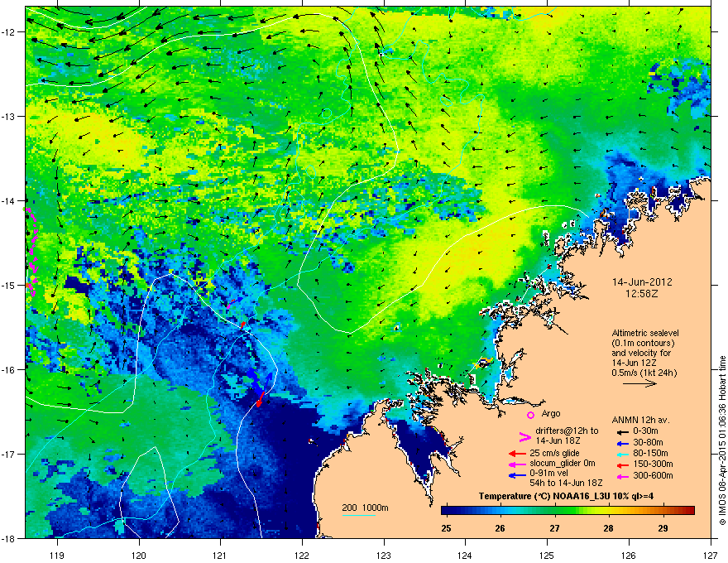Click the red 150-300m ANMN arrow
This screenshot has height=563, width=728.
(622, 464)
